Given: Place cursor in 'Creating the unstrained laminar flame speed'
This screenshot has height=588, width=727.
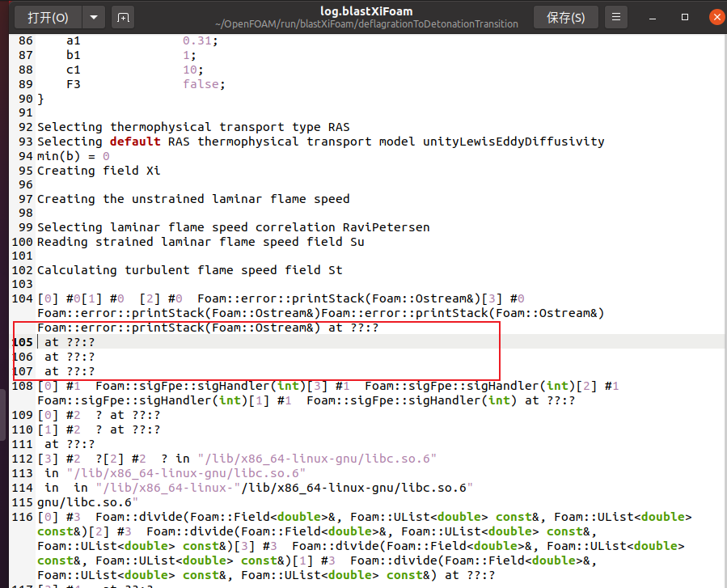Looking at the screenshot, I should point(193,199).
